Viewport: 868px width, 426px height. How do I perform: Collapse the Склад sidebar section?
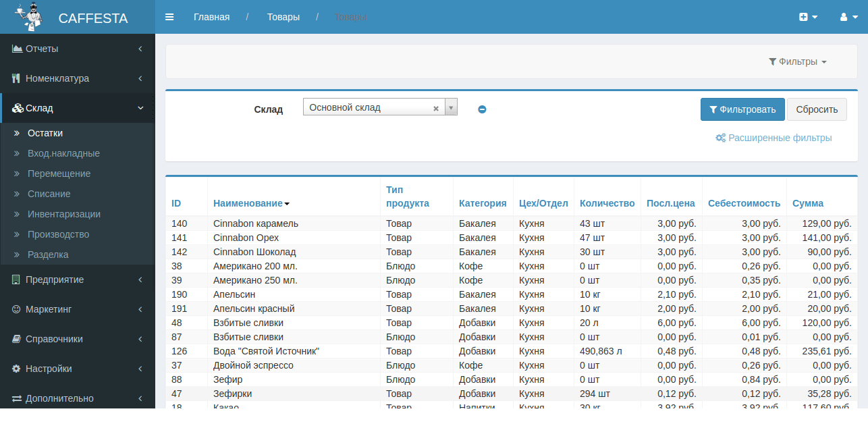point(77,108)
